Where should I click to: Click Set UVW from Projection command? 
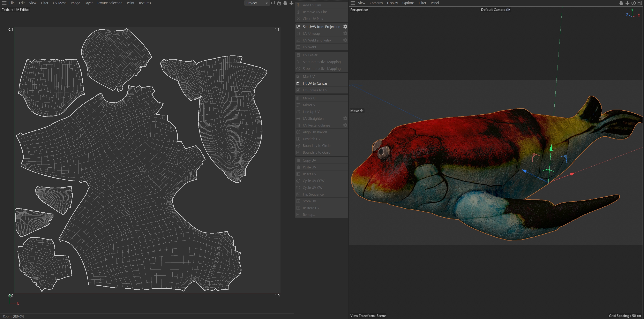321,26
